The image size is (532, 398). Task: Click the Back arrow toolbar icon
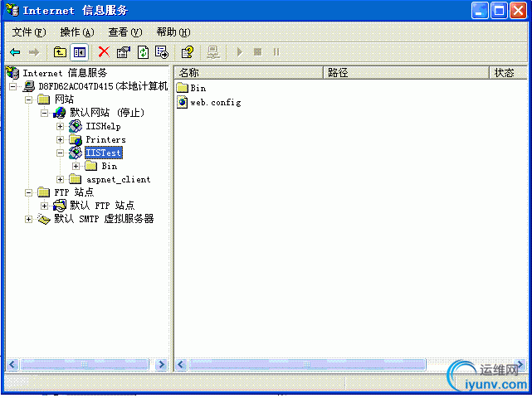[x=15, y=52]
